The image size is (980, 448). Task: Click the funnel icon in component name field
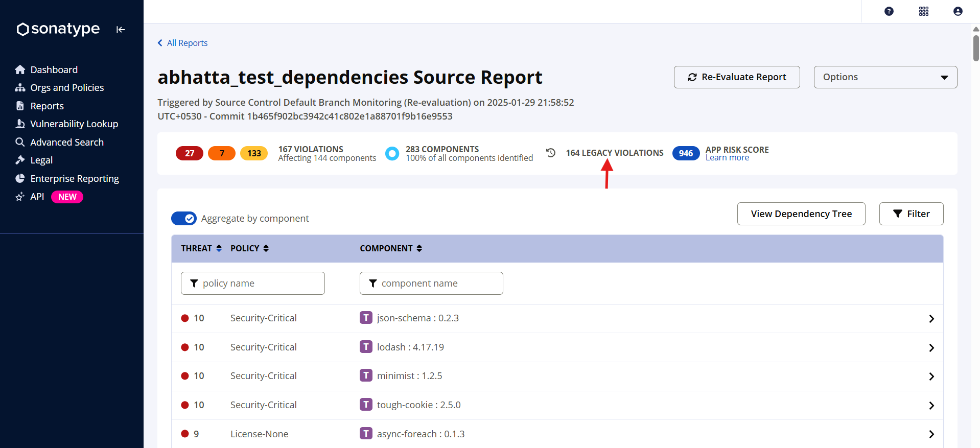tap(373, 284)
